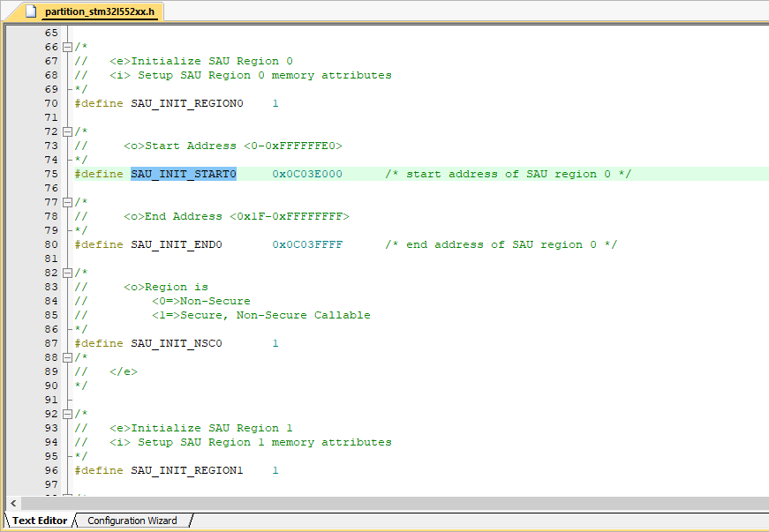Click '<e>Initialize SAU Region 0' comment
The width and height of the screenshot is (769, 532).
coord(201,61)
